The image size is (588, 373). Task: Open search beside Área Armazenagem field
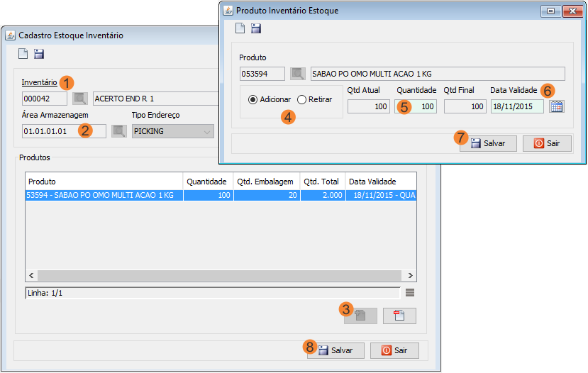coord(118,131)
